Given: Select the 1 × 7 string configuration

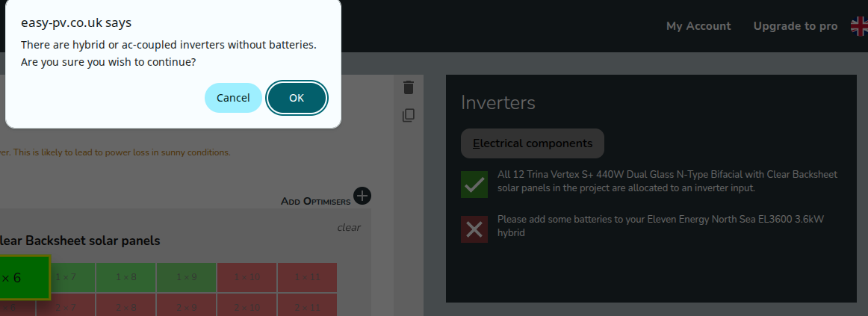Looking at the screenshot, I should (66, 277).
